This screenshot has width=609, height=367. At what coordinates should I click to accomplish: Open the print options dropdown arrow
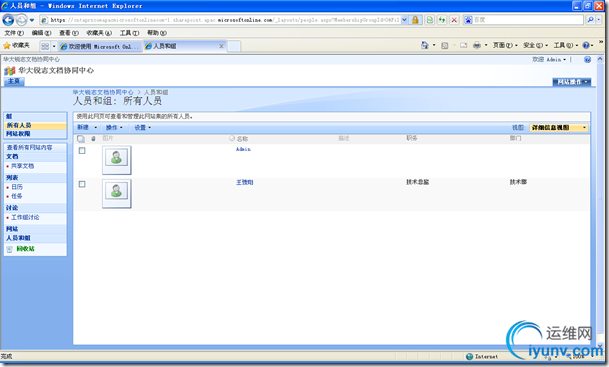coord(486,46)
